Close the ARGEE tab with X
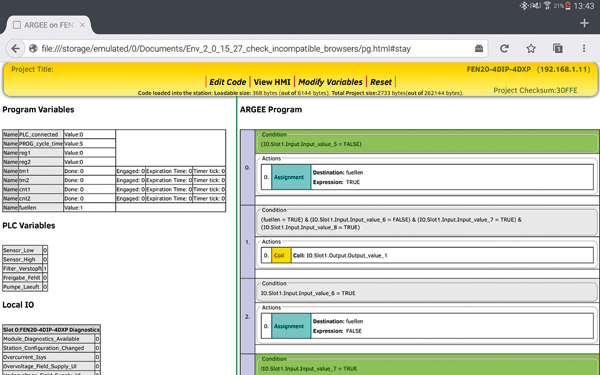600x375 pixels. coord(82,25)
